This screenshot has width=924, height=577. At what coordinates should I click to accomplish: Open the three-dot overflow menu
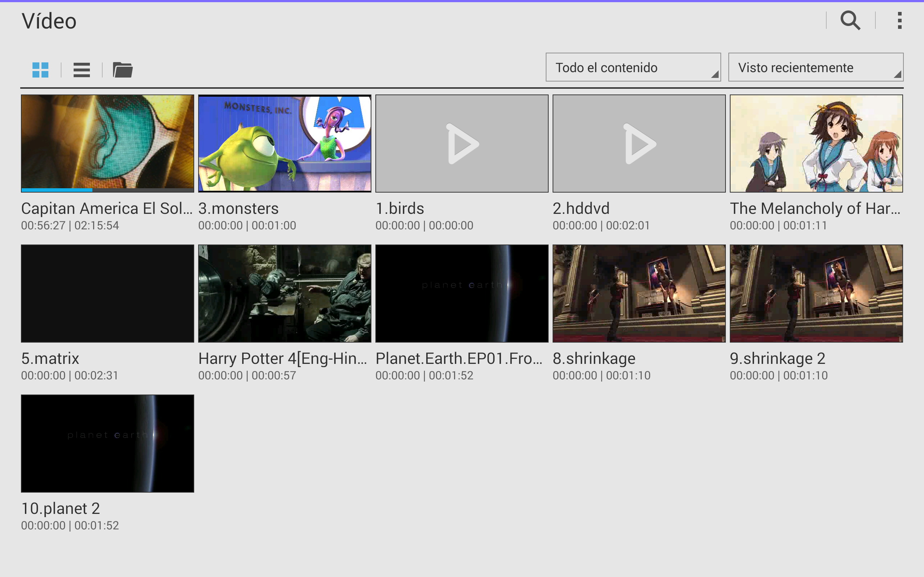(x=899, y=20)
